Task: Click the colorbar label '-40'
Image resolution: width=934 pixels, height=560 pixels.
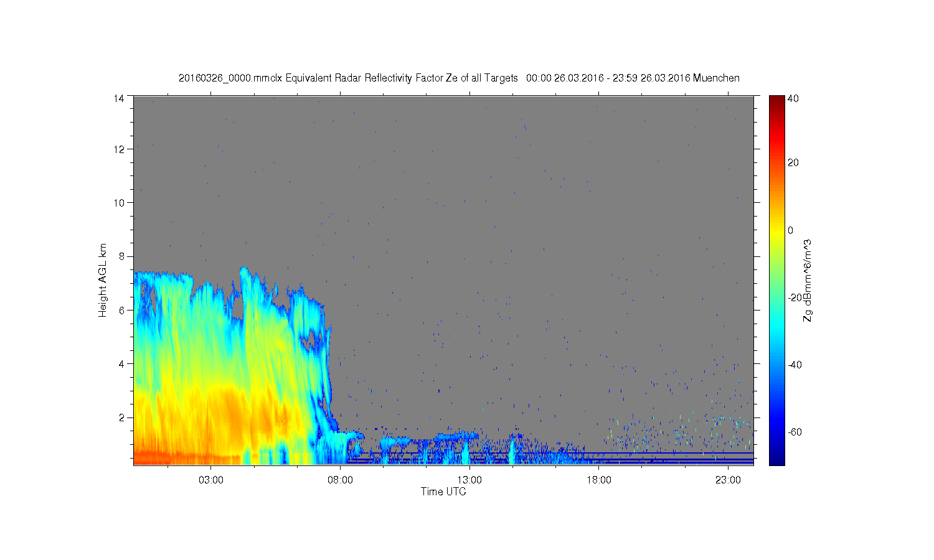Action: [x=795, y=365]
